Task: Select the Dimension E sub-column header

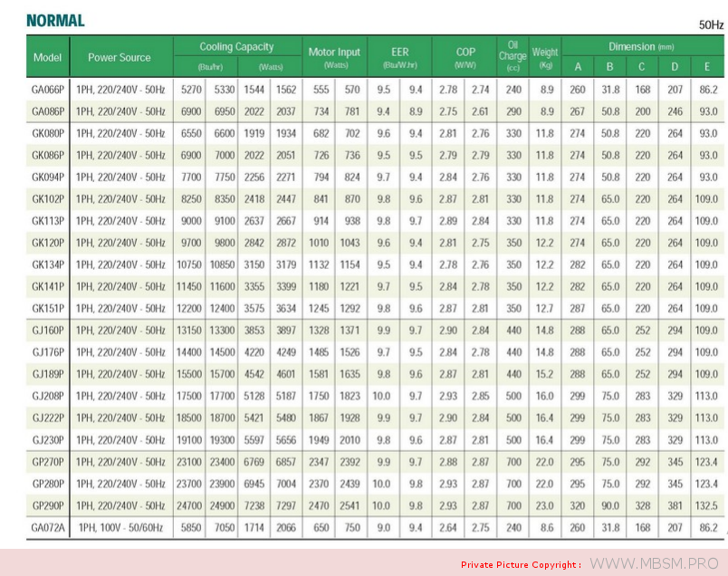Action: (x=706, y=67)
